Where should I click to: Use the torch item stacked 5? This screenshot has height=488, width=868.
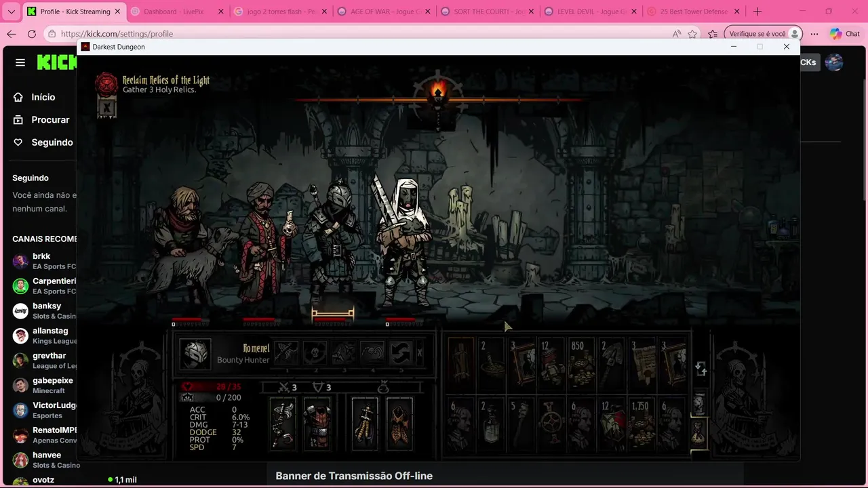(x=522, y=425)
